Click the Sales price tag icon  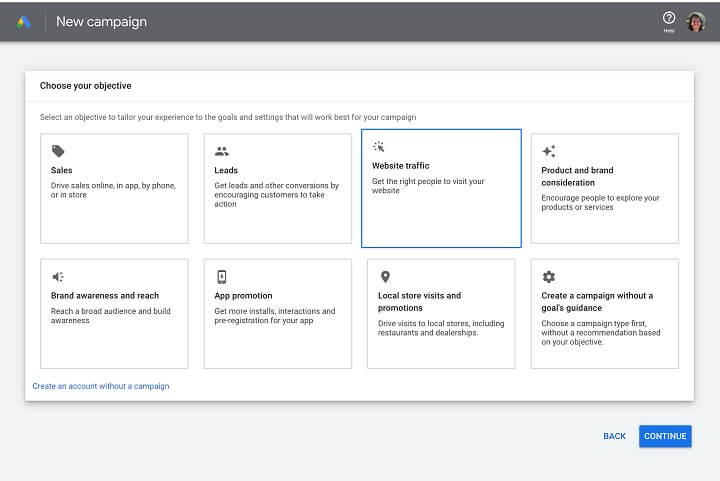pyautogui.click(x=58, y=151)
